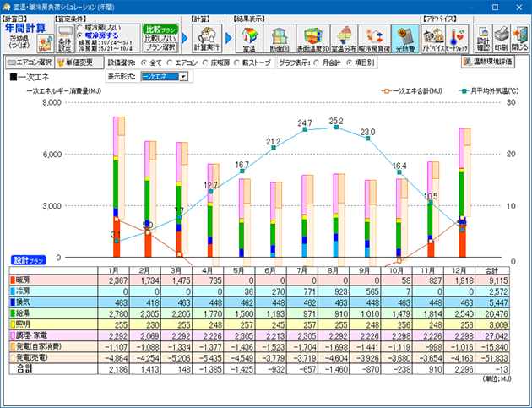Screen dimensions: 532x408
Task: Click 印刷 print icon
Action: click(501, 38)
